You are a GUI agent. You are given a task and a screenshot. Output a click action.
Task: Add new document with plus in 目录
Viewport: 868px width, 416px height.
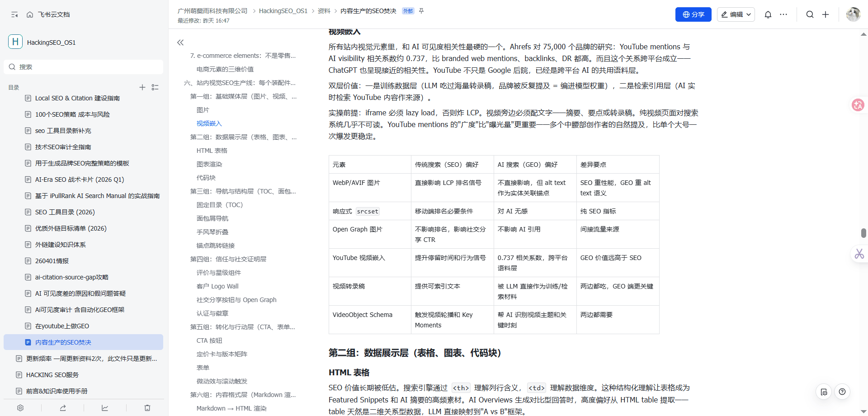click(142, 87)
